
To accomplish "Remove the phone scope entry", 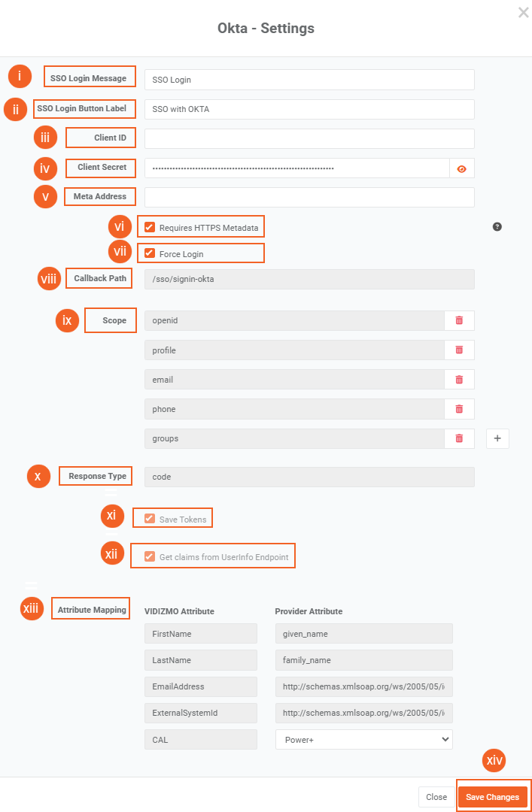I will pos(459,409).
